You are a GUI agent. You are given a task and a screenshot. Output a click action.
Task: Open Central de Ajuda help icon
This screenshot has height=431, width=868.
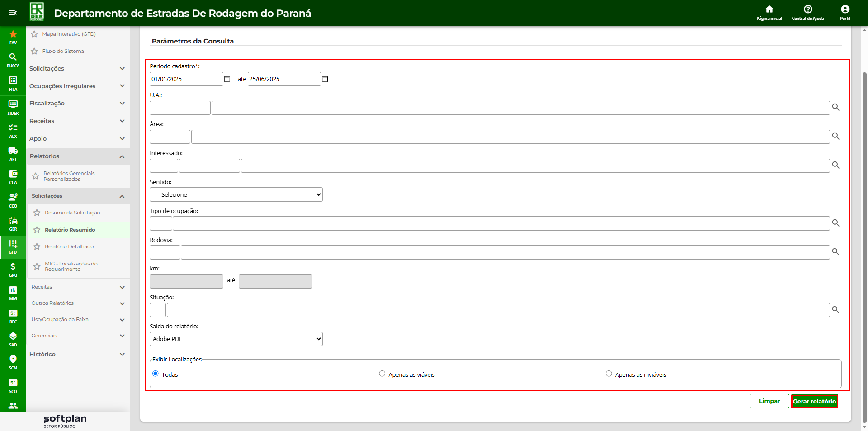click(x=807, y=12)
